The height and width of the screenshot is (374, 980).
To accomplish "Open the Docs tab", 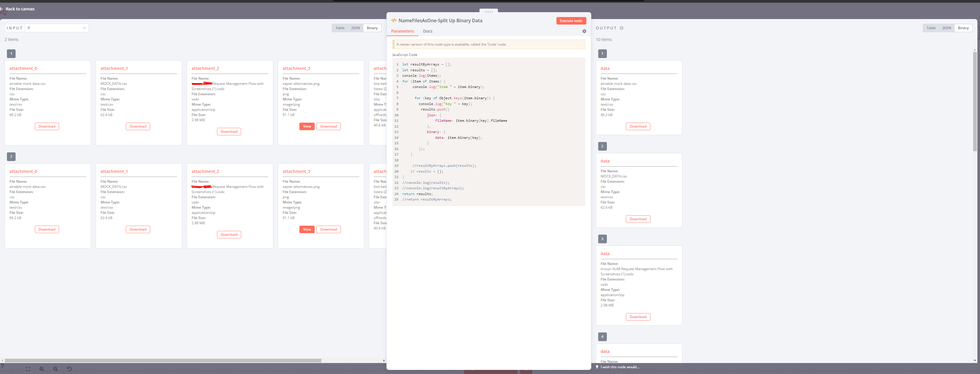I will 427,31.
